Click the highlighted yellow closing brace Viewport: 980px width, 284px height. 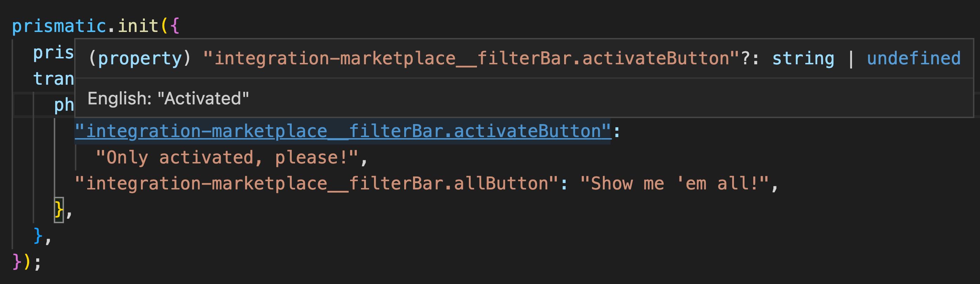pos(59,209)
